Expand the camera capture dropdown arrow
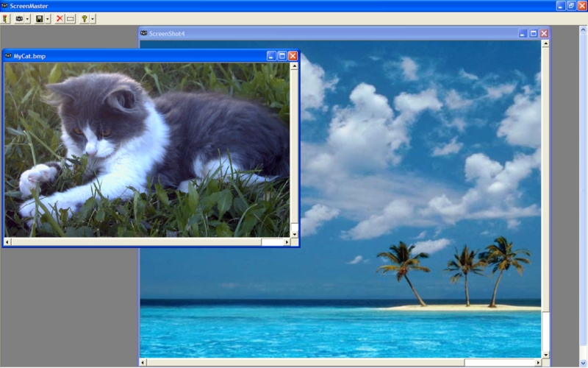The height and width of the screenshot is (368, 588). click(x=28, y=18)
